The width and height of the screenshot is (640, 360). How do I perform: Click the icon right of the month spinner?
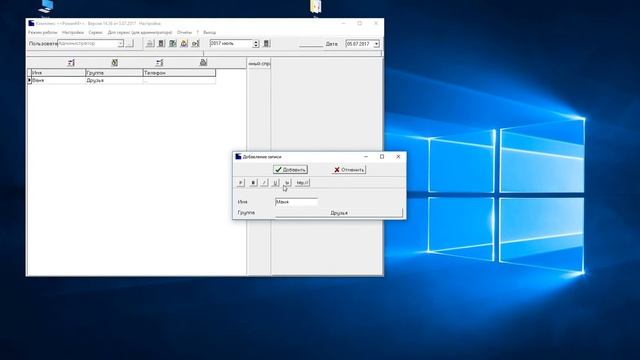267,43
